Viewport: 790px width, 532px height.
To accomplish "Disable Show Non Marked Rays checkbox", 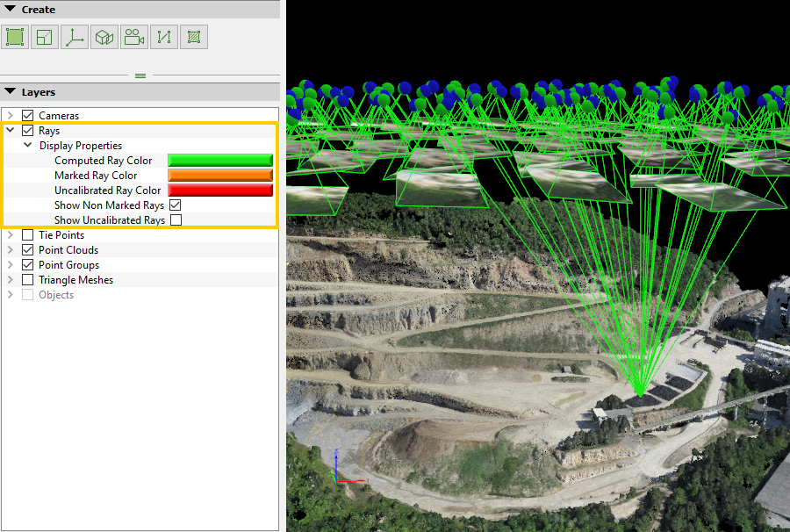I will pos(176,205).
